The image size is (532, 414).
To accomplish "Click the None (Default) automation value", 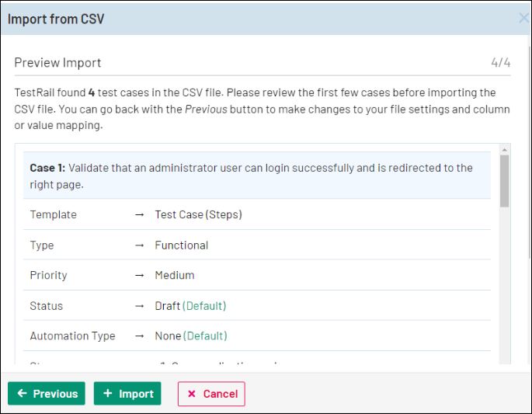I will click(191, 336).
